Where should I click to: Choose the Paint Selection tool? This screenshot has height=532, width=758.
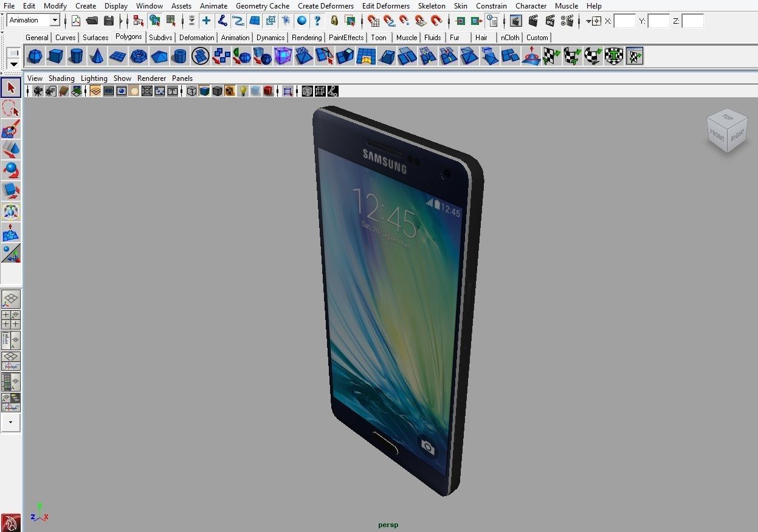10,130
